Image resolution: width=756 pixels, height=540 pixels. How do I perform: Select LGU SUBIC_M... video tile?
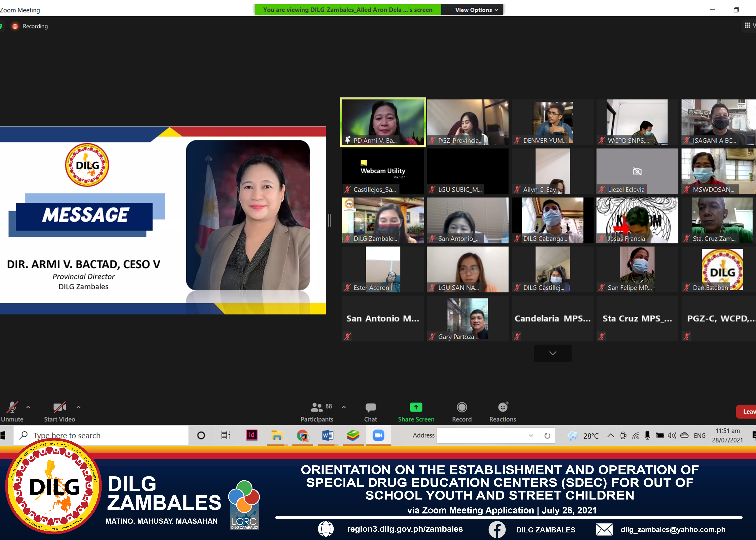[x=468, y=171]
